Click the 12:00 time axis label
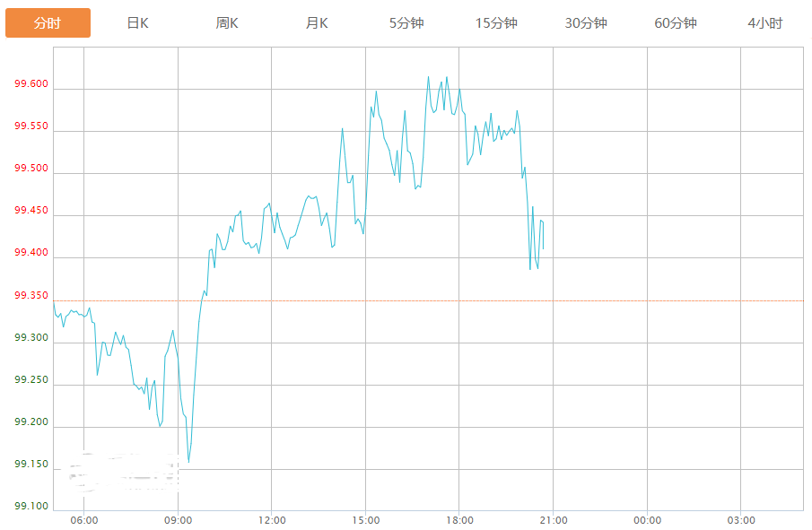The height and width of the screenshot is (530, 812). tap(272, 520)
